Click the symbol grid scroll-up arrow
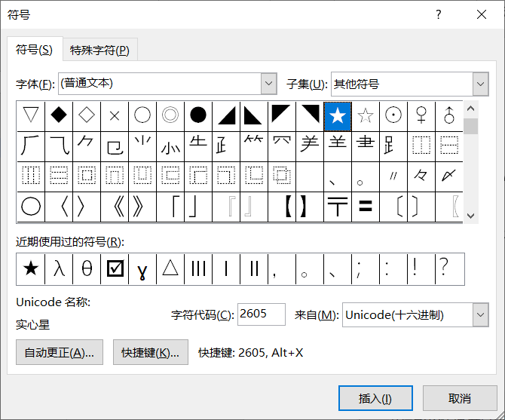The width and height of the screenshot is (505, 420). [x=470, y=109]
